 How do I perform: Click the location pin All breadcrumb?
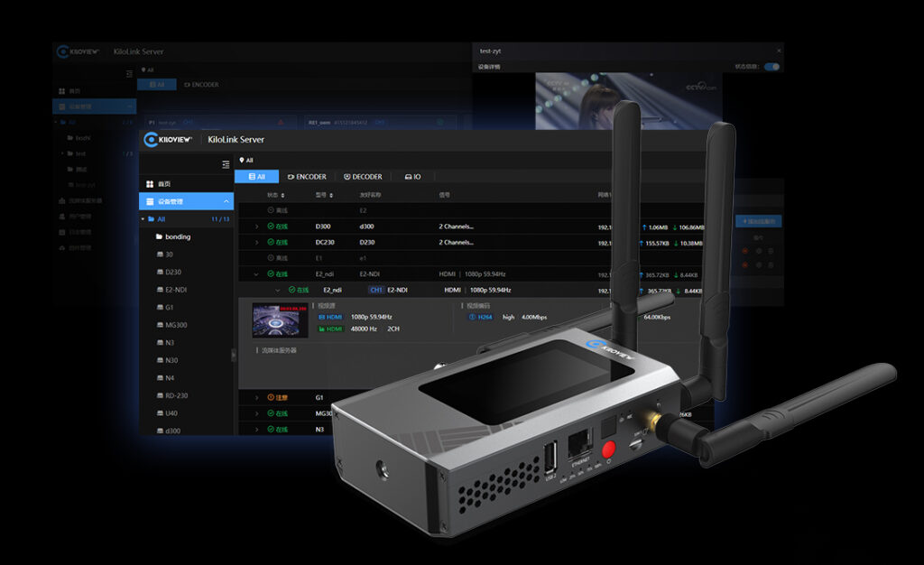tap(246, 161)
